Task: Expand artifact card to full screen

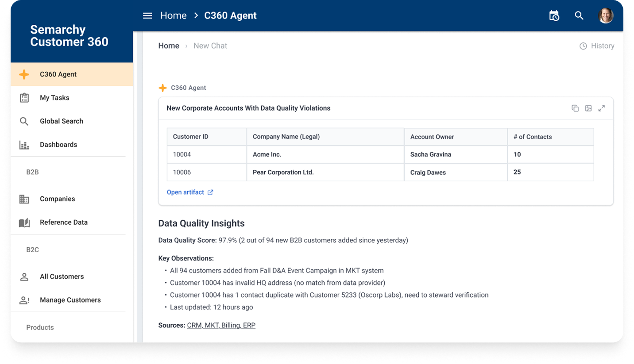Action: click(x=602, y=108)
